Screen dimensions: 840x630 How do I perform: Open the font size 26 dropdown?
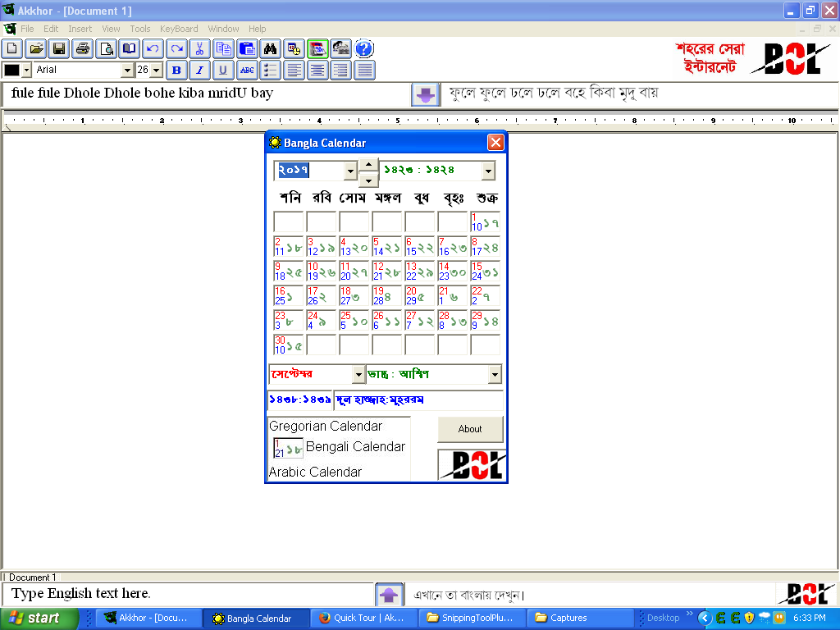click(x=156, y=71)
